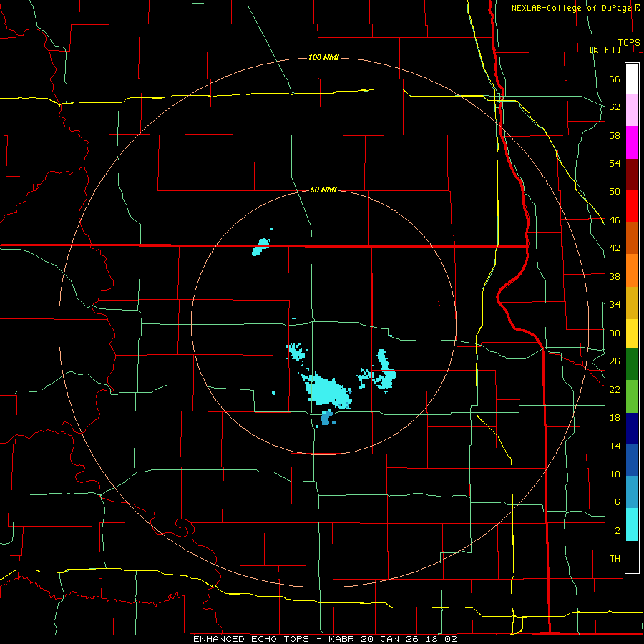This screenshot has height=644, width=644.
Task: Click the bright orange legend swatch
Action: (632, 270)
